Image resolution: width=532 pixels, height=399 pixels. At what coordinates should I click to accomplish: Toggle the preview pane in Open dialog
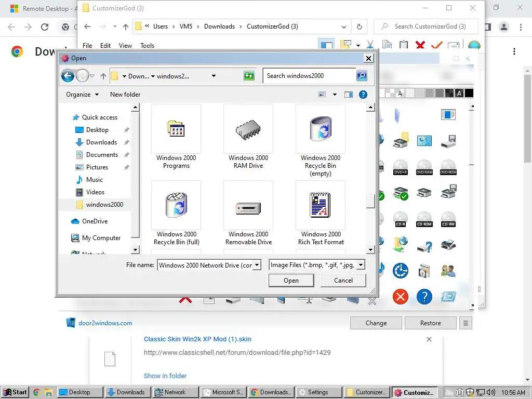click(x=349, y=95)
